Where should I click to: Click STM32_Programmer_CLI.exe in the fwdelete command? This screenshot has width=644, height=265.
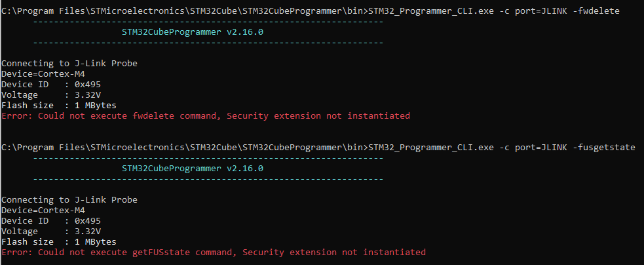pyautogui.click(x=431, y=10)
